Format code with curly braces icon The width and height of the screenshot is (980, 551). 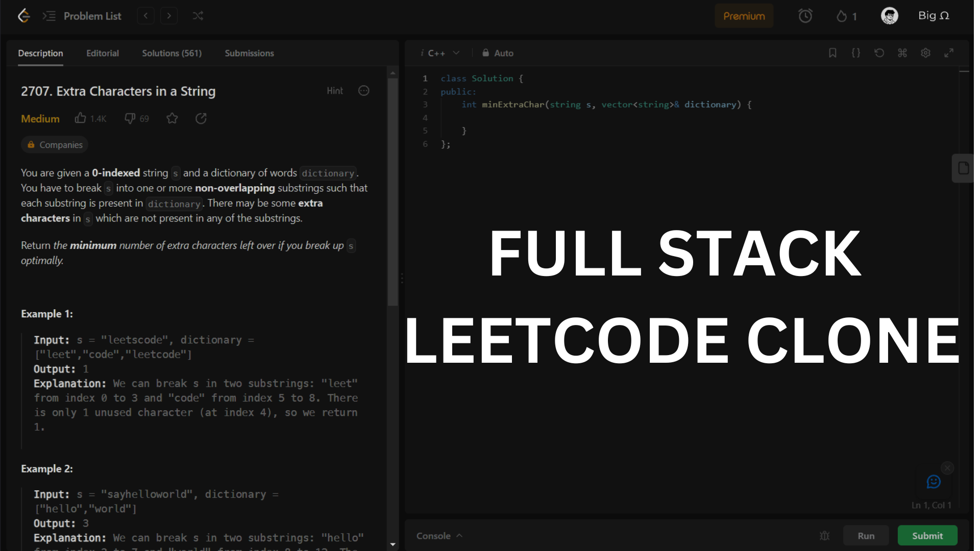856,53
